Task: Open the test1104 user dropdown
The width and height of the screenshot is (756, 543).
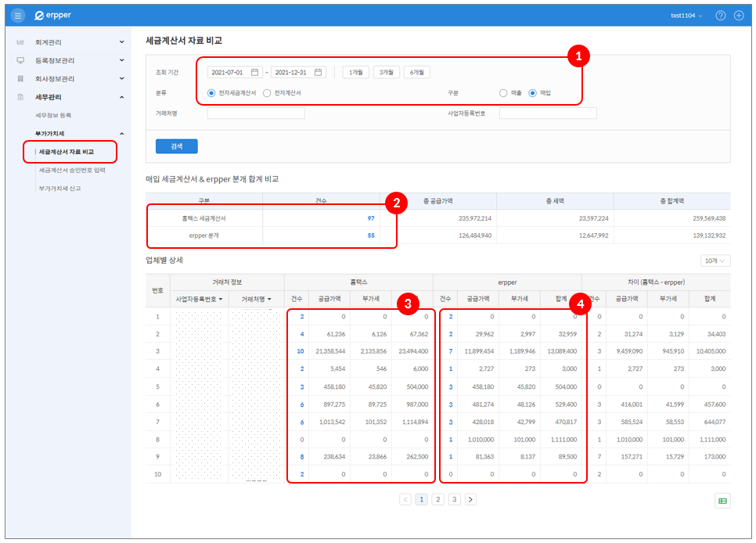Action: pyautogui.click(x=686, y=16)
